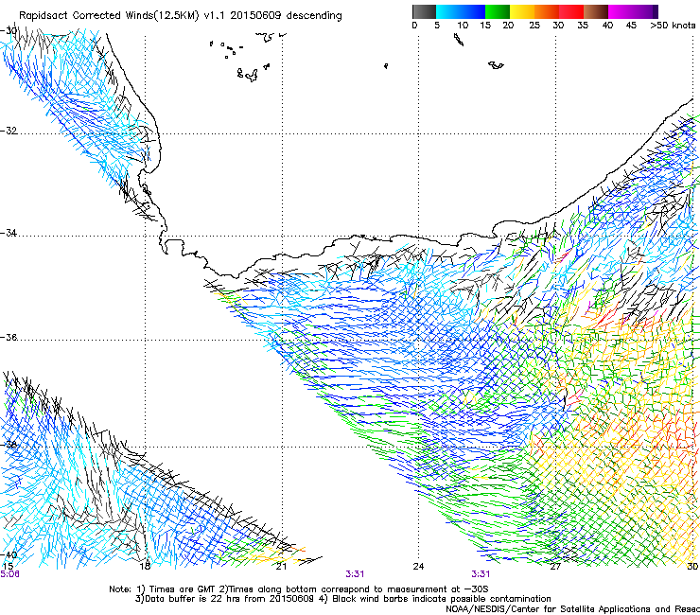Click the legend scale value '0'
700x615 pixels.
(x=414, y=26)
